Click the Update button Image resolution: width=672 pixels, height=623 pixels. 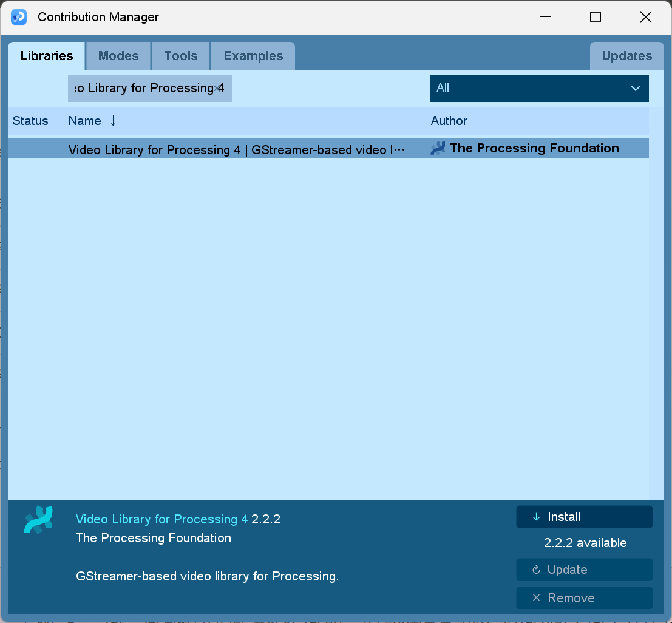click(584, 570)
